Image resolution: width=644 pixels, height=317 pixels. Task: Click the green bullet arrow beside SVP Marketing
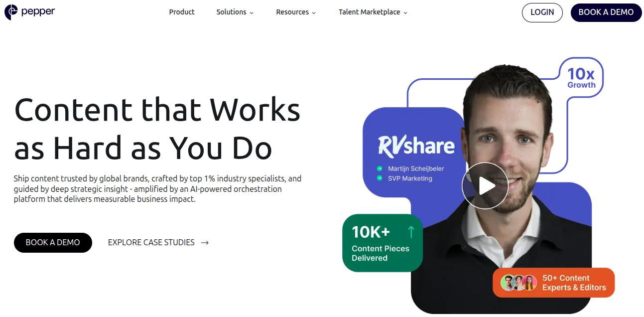pyautogui.click(x=380, y=178)
